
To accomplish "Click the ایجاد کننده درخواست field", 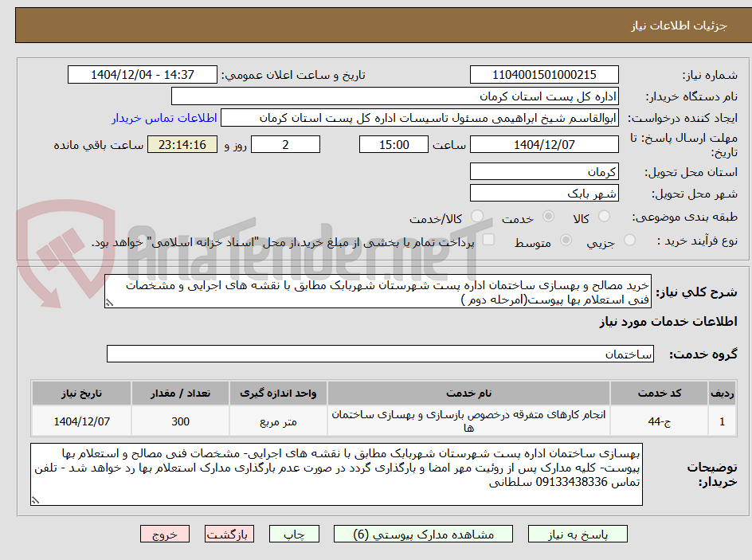I will [x=420, y=118].
